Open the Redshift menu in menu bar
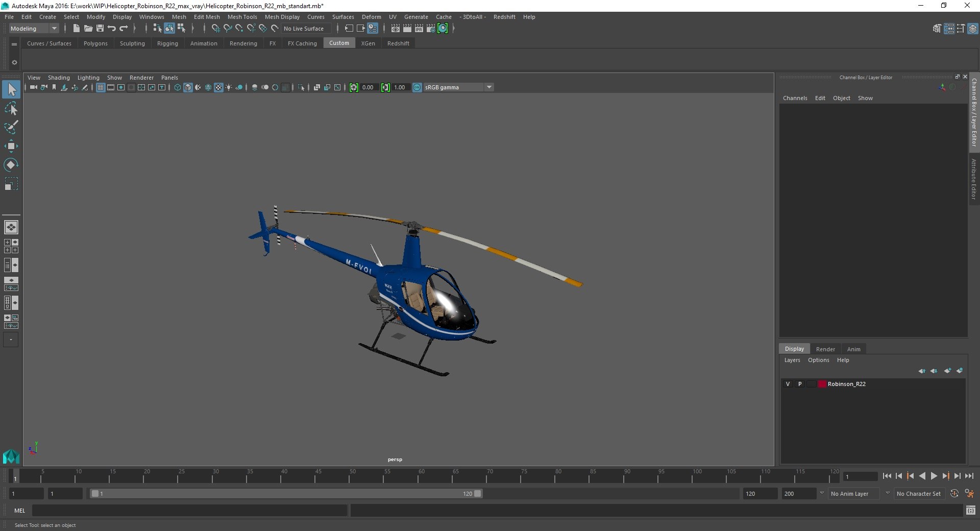The image size is (980, 531). pyautogui.click(x=504, y=17)
